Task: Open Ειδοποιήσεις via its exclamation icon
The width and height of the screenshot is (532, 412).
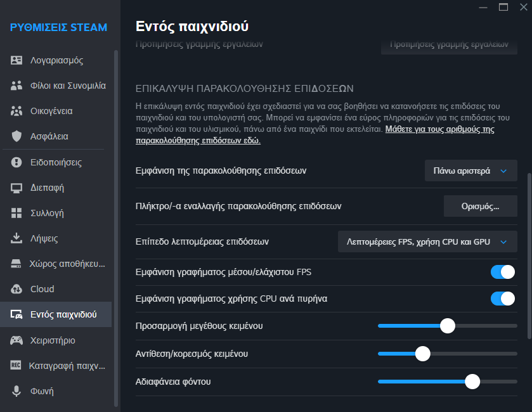Action: (17, 162)
